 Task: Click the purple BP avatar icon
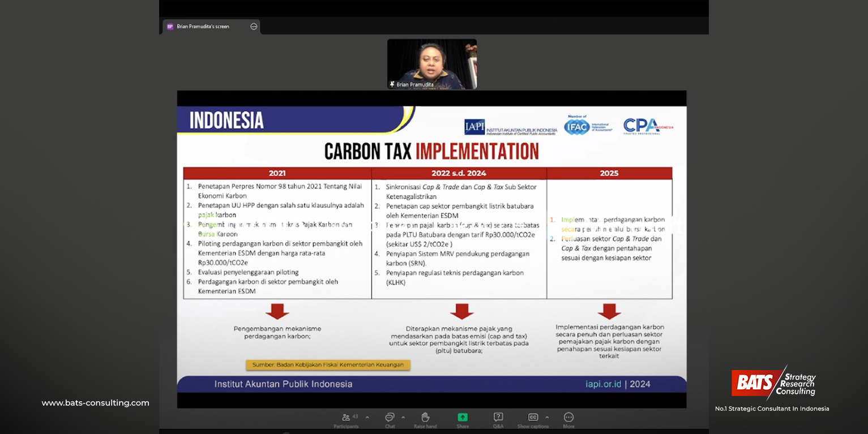[x=170, y=27]
